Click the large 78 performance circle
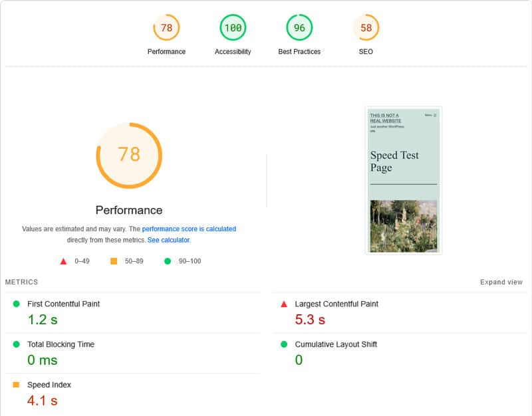Screen dimensions: 532x416 (129, 156)
